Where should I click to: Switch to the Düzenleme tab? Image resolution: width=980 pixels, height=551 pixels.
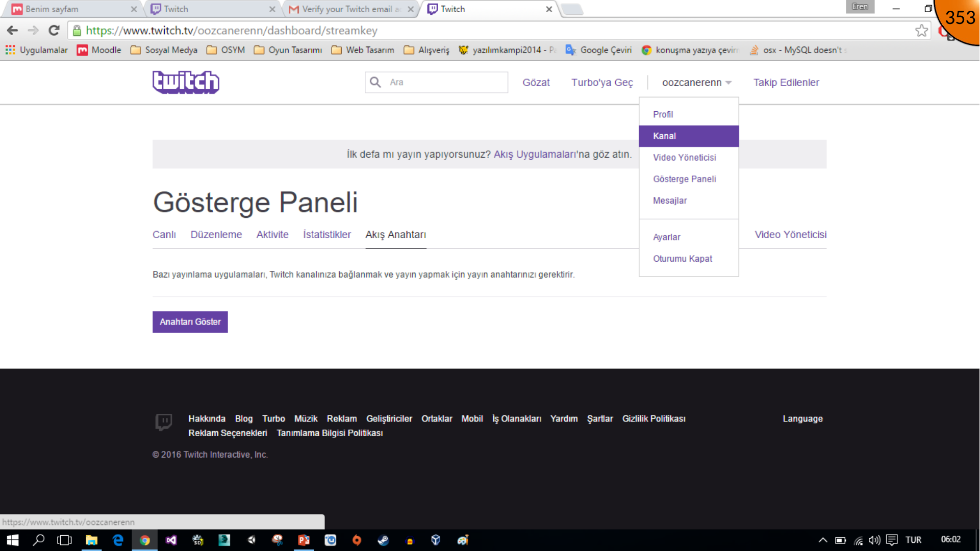tap(216, 235)
